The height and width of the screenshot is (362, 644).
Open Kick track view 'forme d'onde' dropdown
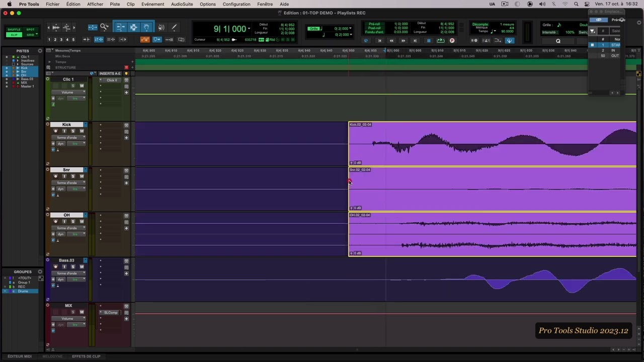tap(68, 138)
